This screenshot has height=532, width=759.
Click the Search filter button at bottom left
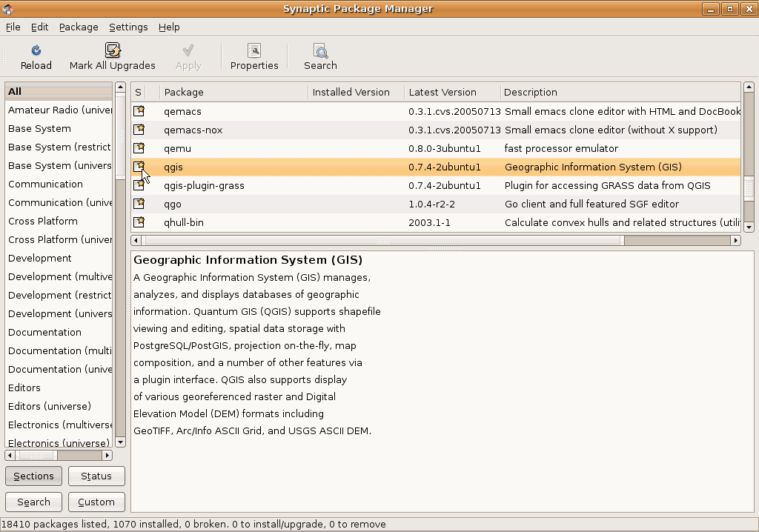pos(33,502)
